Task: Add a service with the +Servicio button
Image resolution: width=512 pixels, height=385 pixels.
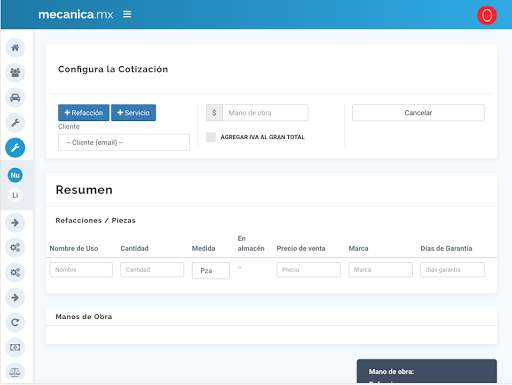Action: click(133, 113)
